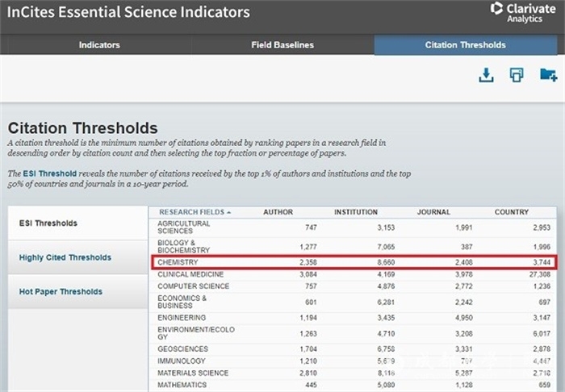Screen dimensions: 565x392
Task: Select ESI Thresholds in the sidebar
Action: click(48, 223)
